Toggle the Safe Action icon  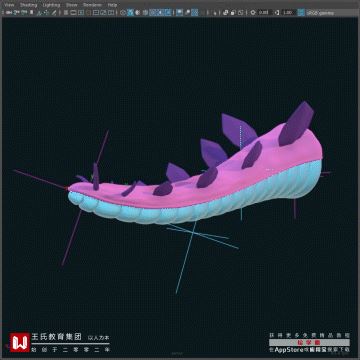(x=104, y=13)
